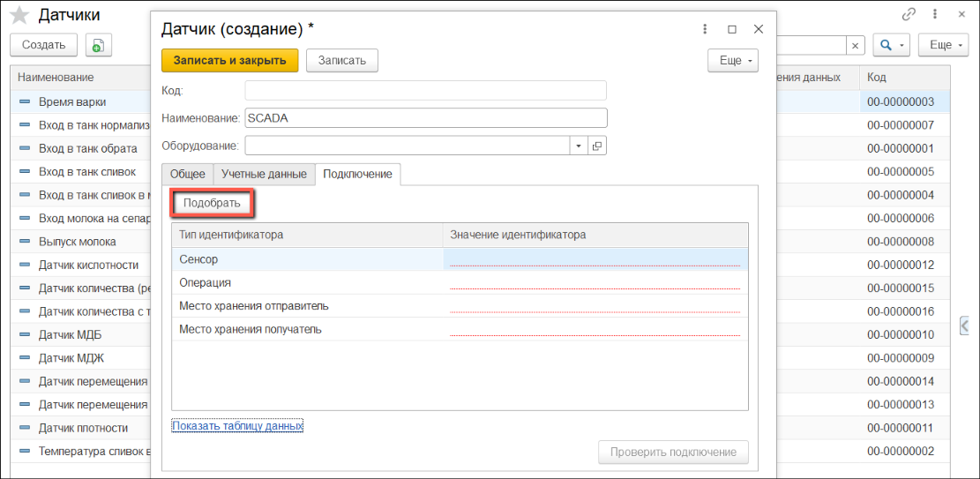Click the Создать button in list toolbar
The height and width of the screenshot is (479, 980).
point(43,45)
